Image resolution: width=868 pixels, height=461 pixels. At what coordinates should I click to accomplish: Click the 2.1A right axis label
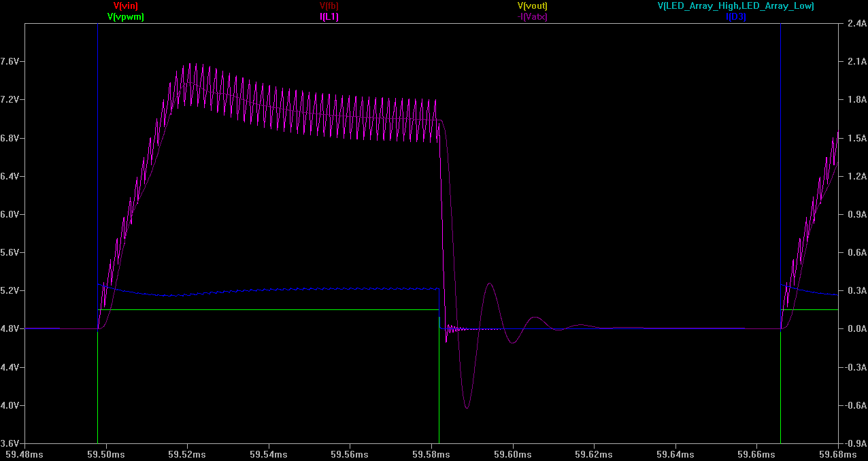[x=856, y=61]
